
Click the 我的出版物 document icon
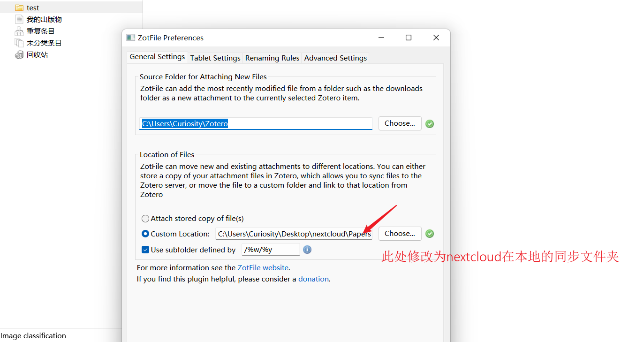[x=19, y=19]
